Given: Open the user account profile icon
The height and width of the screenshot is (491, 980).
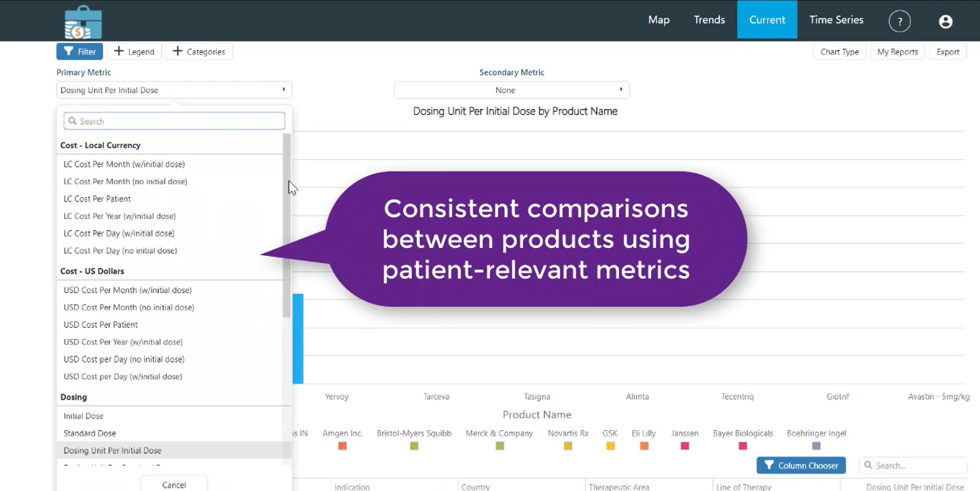Looking at the screenshot, I should 946,22.
